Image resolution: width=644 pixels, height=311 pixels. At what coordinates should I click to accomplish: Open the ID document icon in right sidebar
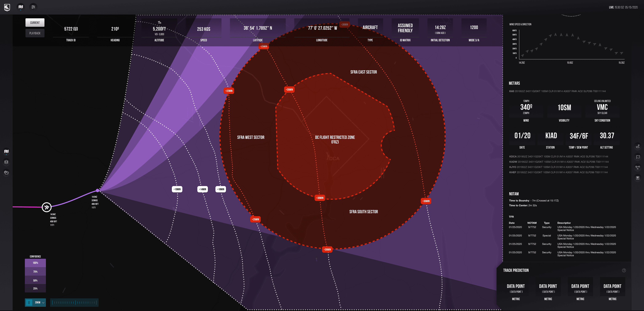(638, 178)
